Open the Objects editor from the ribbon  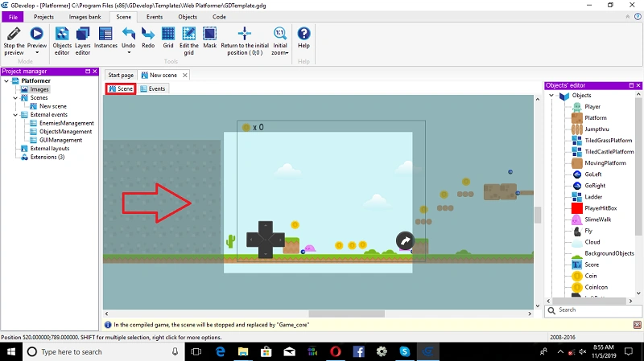click(x=62, y=41)
